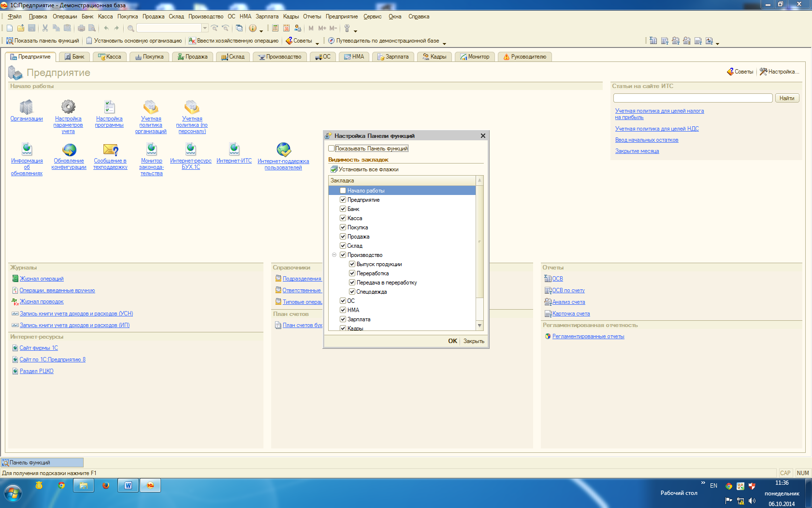Open Firefox from the taskbar
The width and height of the screenshot is (812, 508).
tap(106, 485)
